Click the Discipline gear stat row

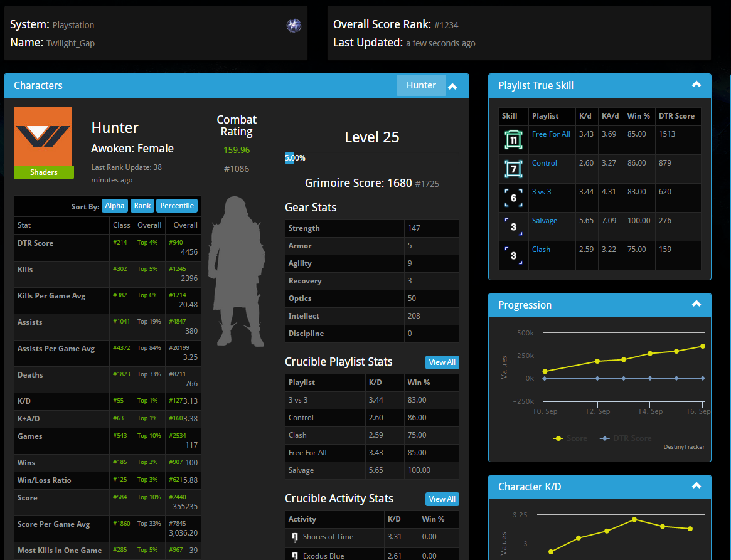371,334
